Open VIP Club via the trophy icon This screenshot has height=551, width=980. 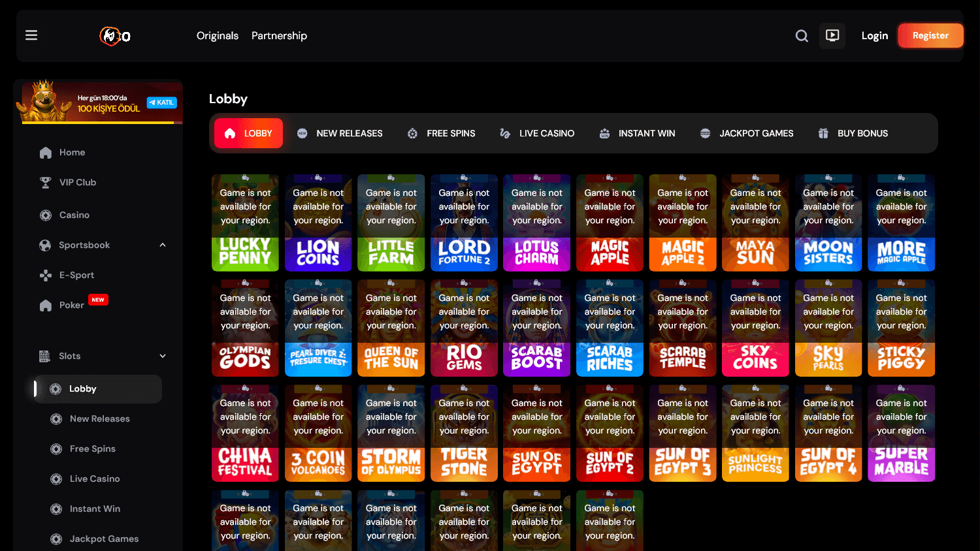46,182
